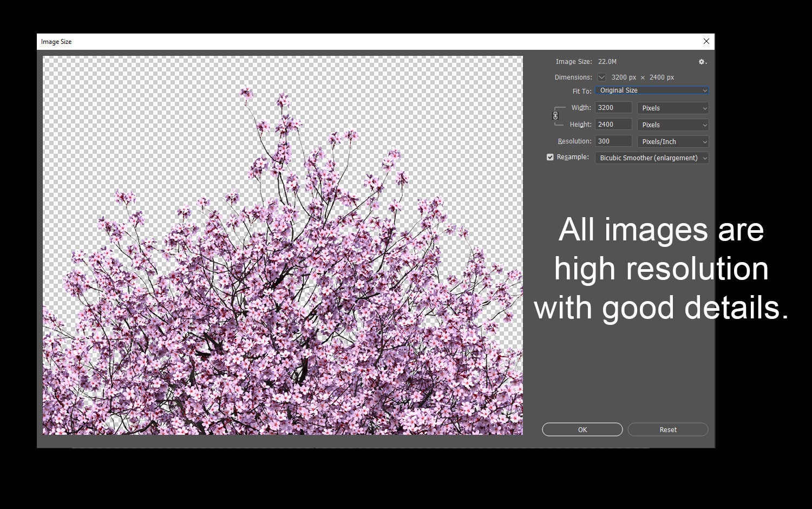Click the Image Size dialog title bar
Screen dimensions: 812x509
coord(325,41)
